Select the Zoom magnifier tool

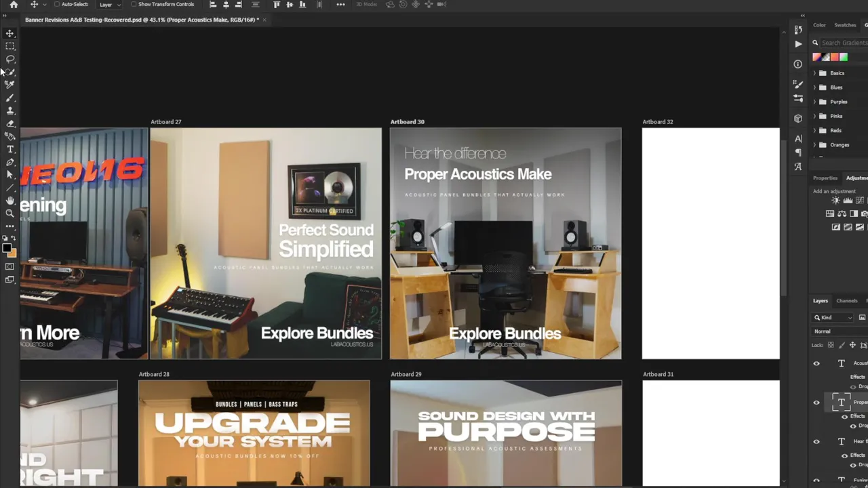(10, 213)
